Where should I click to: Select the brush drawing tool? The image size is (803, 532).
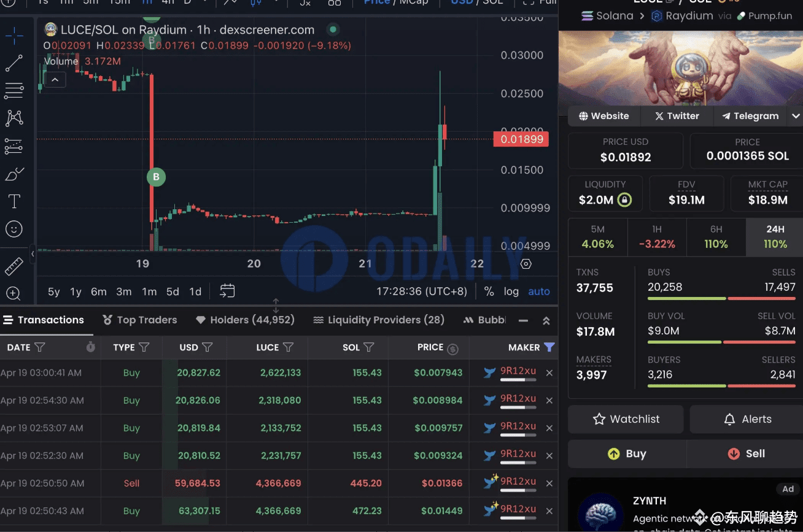(x=15, y=173)
